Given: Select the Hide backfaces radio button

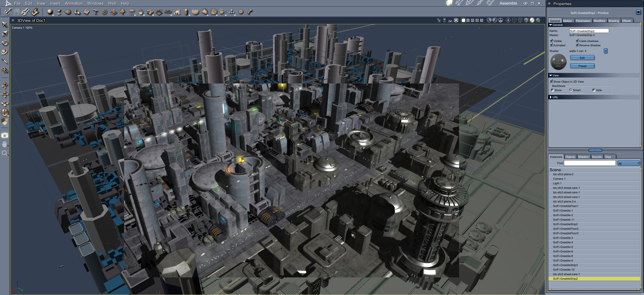Looking at the screenshot, I should (x=594, y=90).
